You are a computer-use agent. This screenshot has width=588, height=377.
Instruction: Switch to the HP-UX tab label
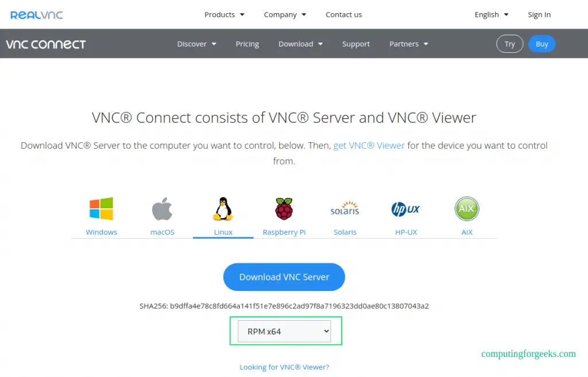tap(406, 232)
